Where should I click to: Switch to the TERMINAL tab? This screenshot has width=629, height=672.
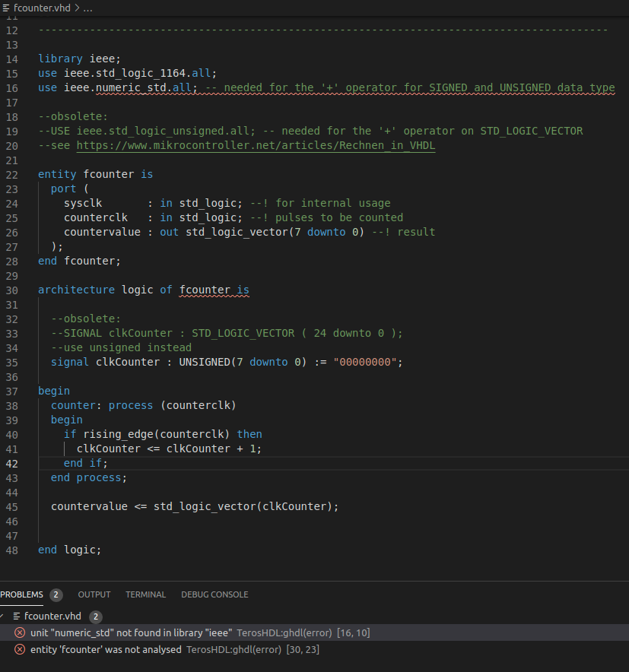coord(145,594)
